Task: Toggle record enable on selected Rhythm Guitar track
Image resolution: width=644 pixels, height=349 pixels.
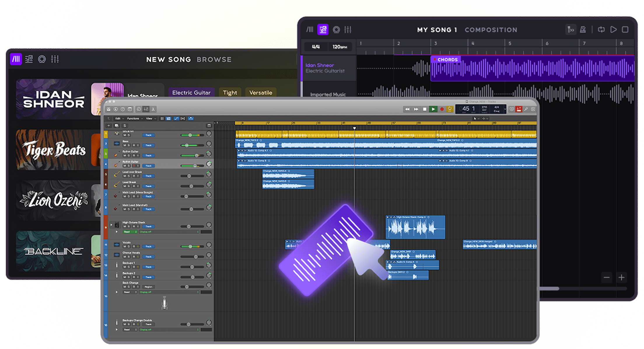Action: click(134, 166)
